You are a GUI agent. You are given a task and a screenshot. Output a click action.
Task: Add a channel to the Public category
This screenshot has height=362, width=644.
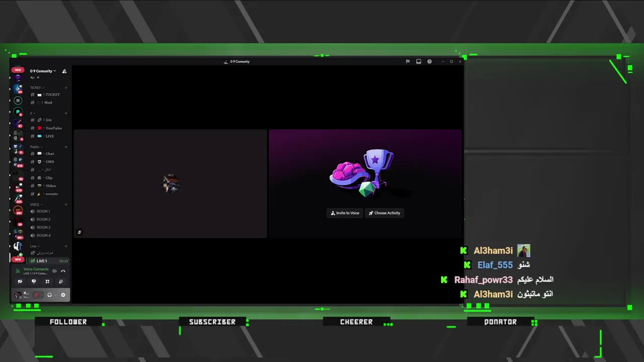coord(66,147)
